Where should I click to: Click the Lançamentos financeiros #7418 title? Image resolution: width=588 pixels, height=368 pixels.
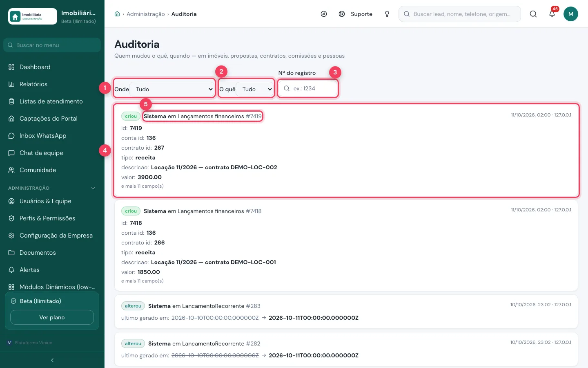tap(203, 211)
